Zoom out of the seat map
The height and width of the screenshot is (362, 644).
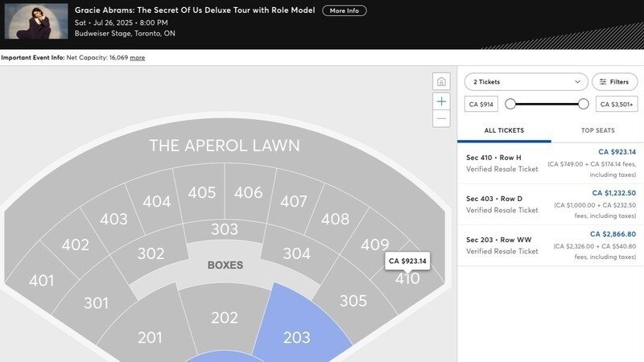[x=441, y=119]
